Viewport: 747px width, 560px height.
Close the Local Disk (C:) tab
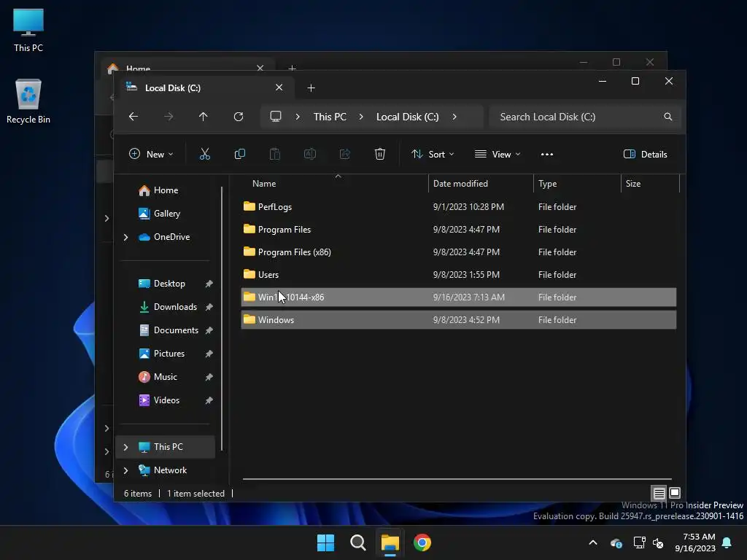point(279,87)
